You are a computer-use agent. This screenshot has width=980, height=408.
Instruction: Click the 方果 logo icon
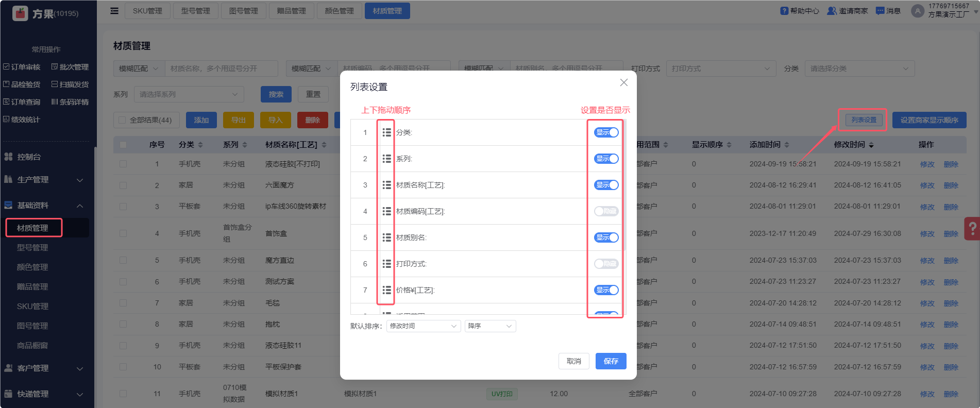(20, 13)
